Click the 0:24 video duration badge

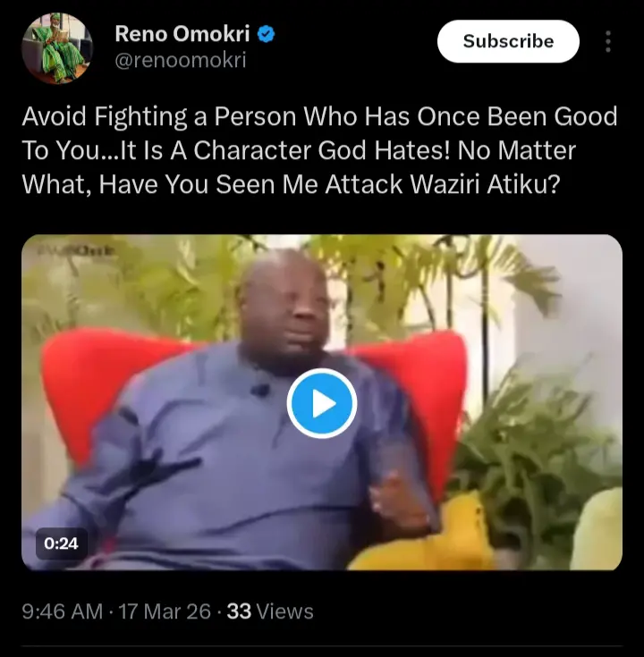[x=61, y=543]
